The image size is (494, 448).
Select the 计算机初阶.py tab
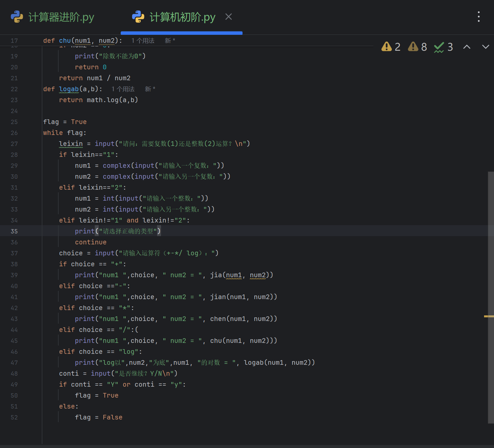coord(182,17)
